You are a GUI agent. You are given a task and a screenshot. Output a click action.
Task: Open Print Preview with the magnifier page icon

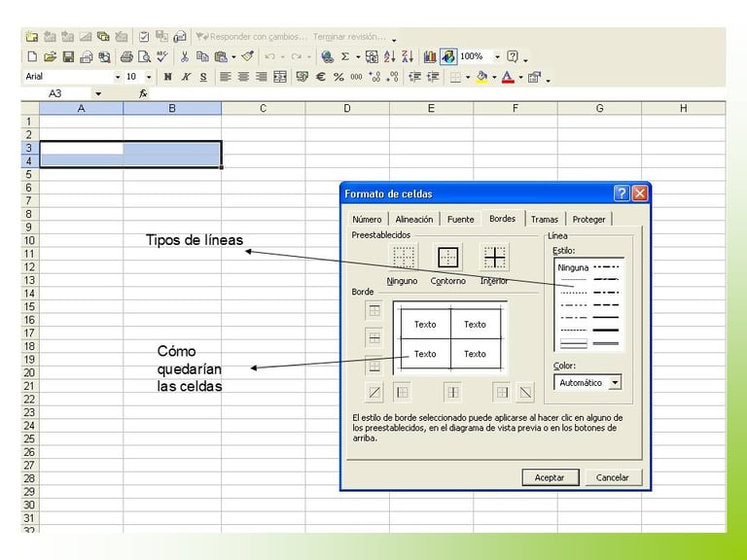point(144,56)
